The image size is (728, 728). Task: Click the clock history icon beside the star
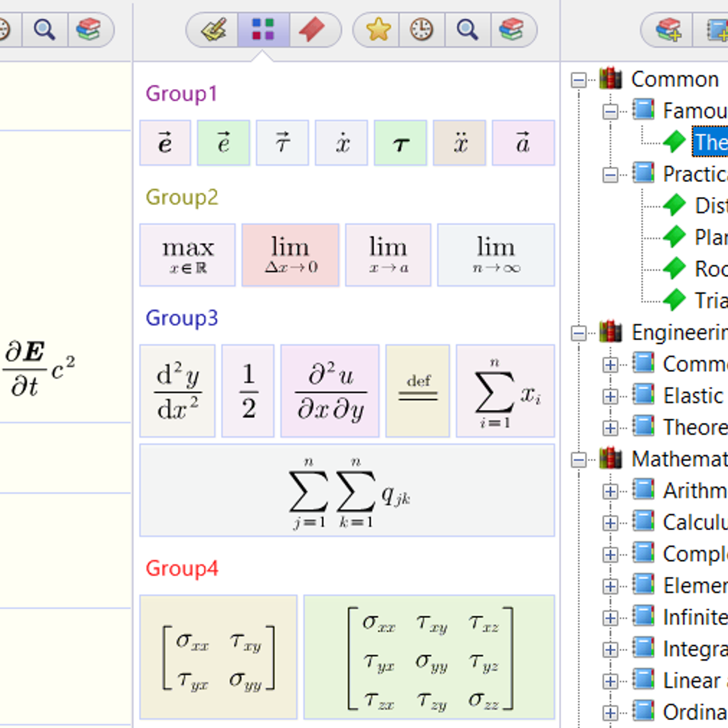point(422,30)
